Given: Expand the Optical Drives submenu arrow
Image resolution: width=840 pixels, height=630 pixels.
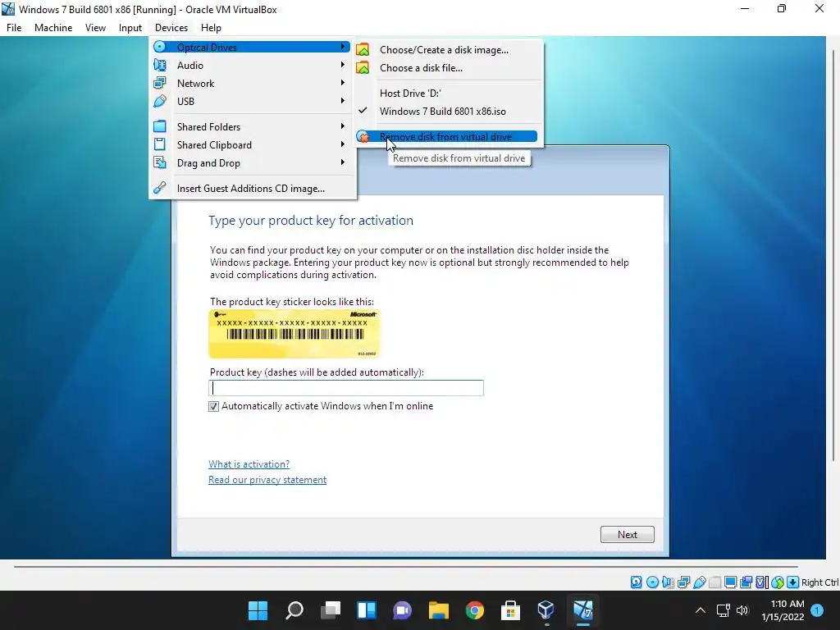Looking at the screenshot, I should [343, 47].
